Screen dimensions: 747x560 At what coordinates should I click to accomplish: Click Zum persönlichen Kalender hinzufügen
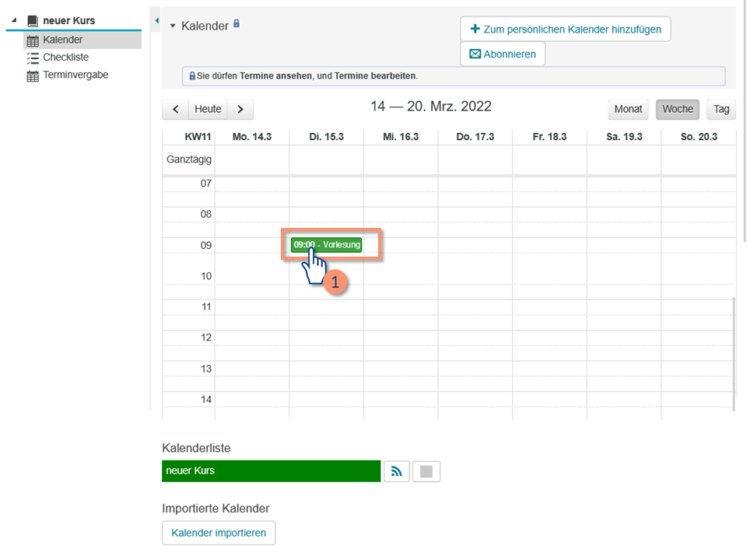click(x=565, y=29)
